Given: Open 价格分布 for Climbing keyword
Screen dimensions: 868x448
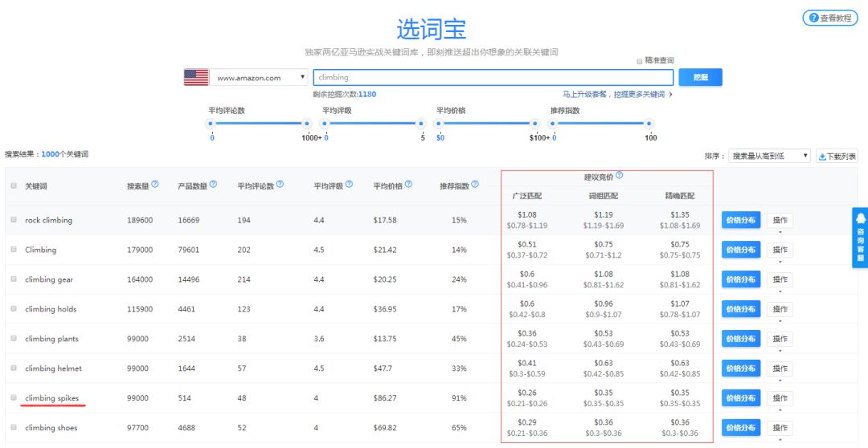Looking at the screenshot, I should [x=741, y=250].
